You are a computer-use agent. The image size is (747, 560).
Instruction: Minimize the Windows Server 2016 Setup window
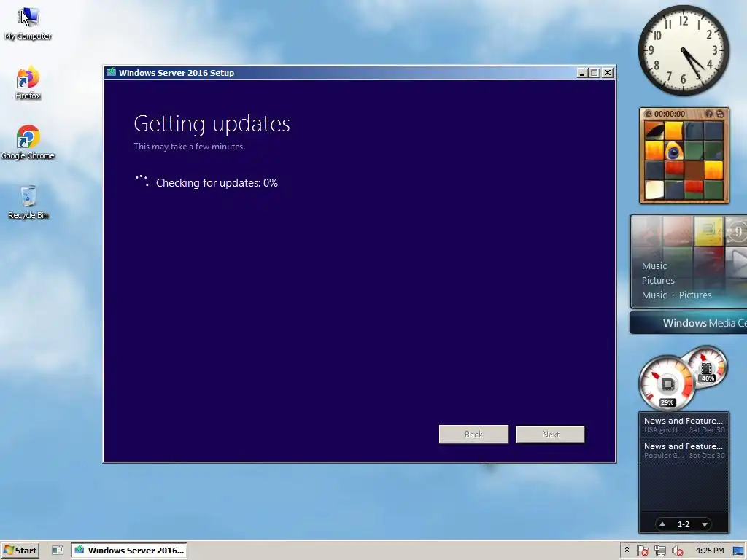pyautogui.click(x=581, y=73)
